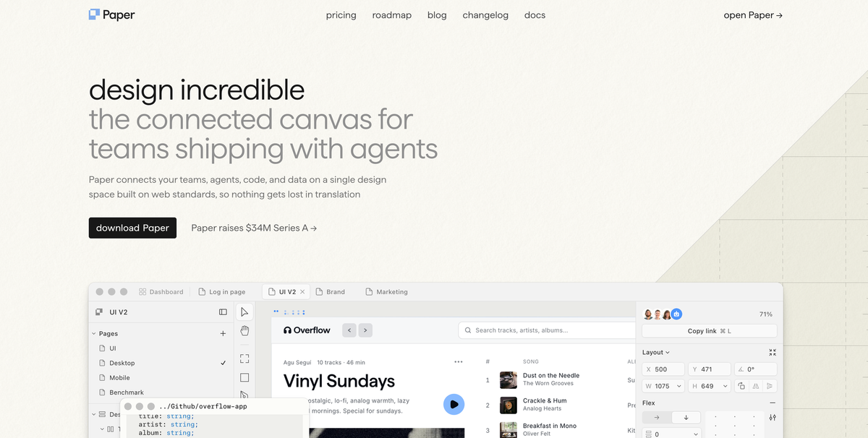
Task: Open the width W 1075 dropdown
Action: click(679, 386)
